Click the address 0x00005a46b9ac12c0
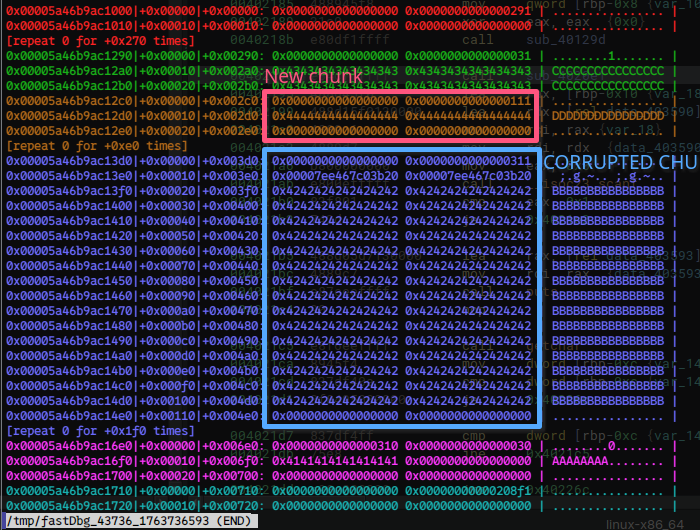The height and width of the screenshot is (530, 700). pyautogui.click(x=69, y=101)
